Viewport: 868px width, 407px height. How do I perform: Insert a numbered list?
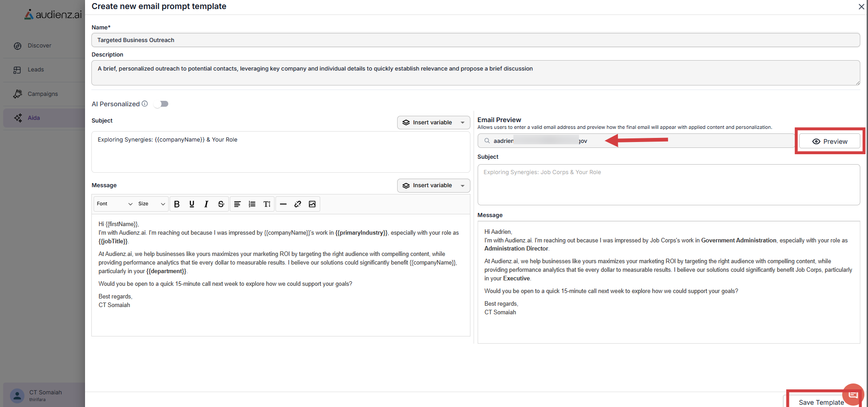(252, 204)
